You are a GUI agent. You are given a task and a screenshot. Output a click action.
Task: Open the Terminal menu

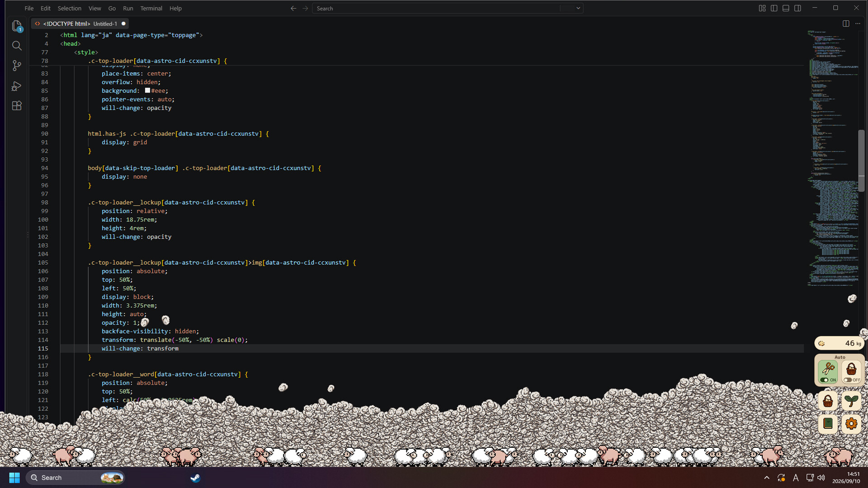(151, 8)
